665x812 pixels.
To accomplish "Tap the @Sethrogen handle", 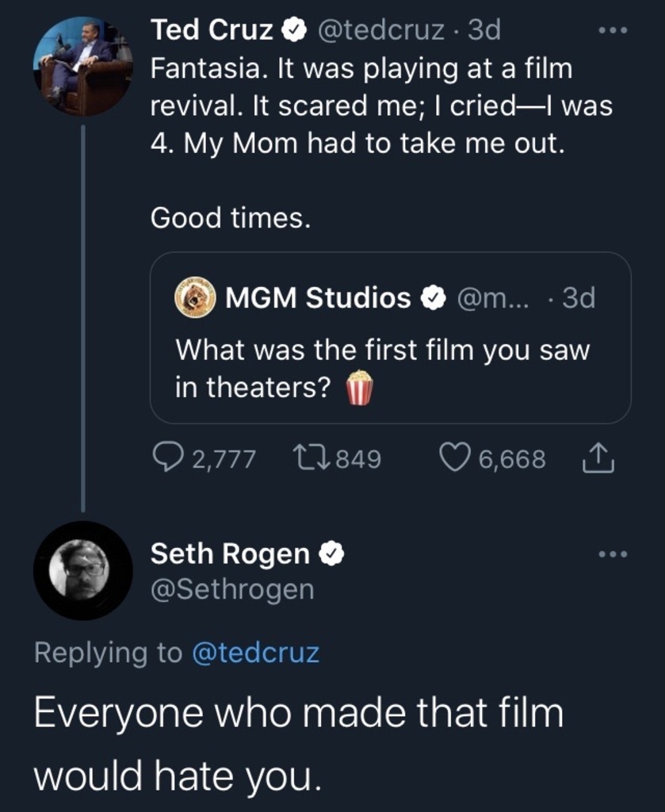I will click(232, 589).
